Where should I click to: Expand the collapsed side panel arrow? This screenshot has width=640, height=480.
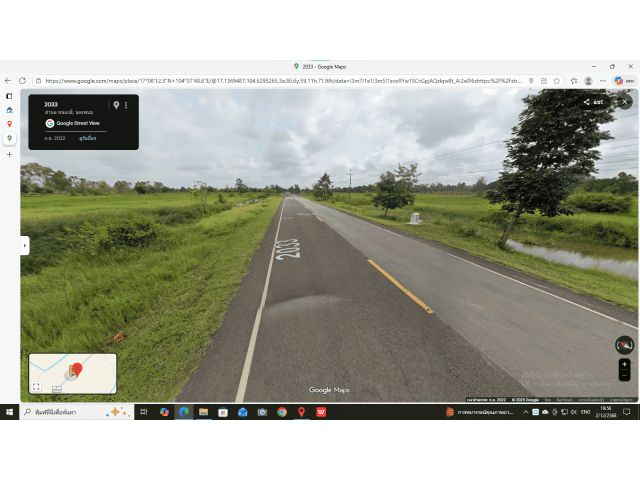(x=24, y=245)
